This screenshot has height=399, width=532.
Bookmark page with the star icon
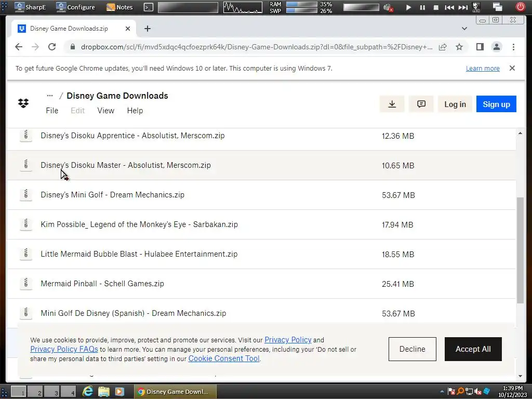[459, 47]
